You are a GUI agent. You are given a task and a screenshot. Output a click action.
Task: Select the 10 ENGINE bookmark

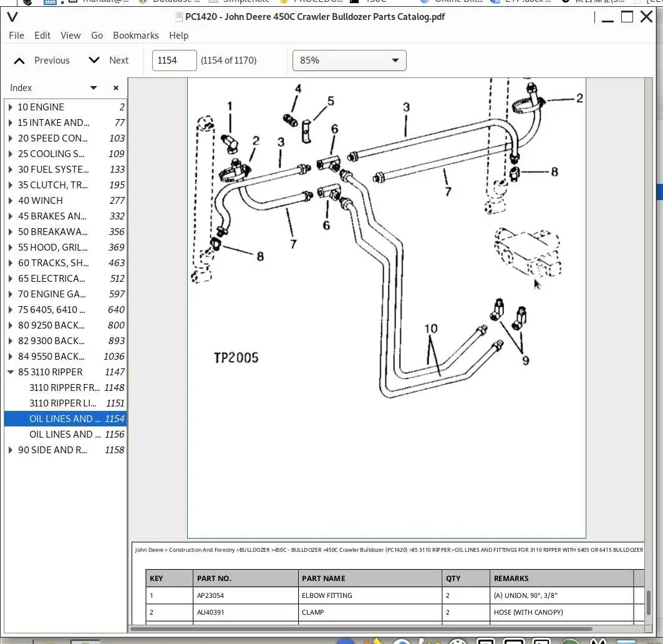[65, 107]
